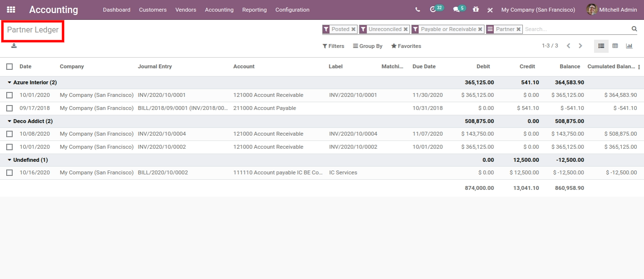Screen dimensions: 644x279
Task: Select the BILL/2020/10/0002 row checkbox
Action: pos(10,172)
